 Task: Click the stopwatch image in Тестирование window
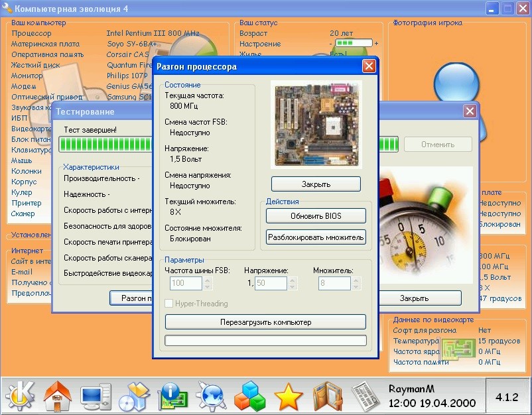pos(426,225)
